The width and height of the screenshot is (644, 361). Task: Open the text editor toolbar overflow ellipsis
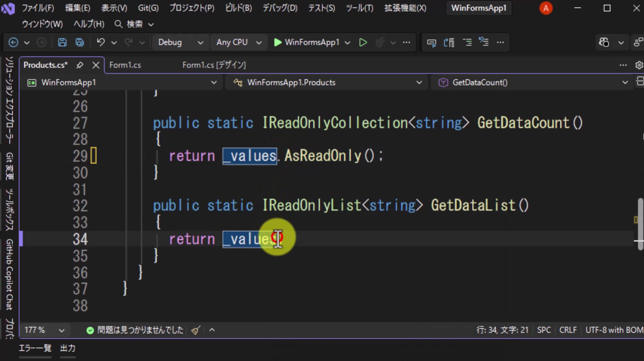tap(500, 42)
